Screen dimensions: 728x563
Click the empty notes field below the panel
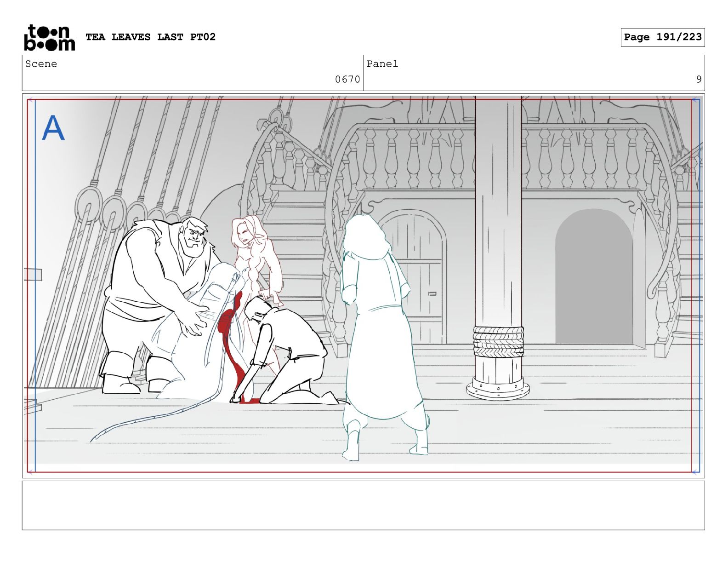(363, 506)
